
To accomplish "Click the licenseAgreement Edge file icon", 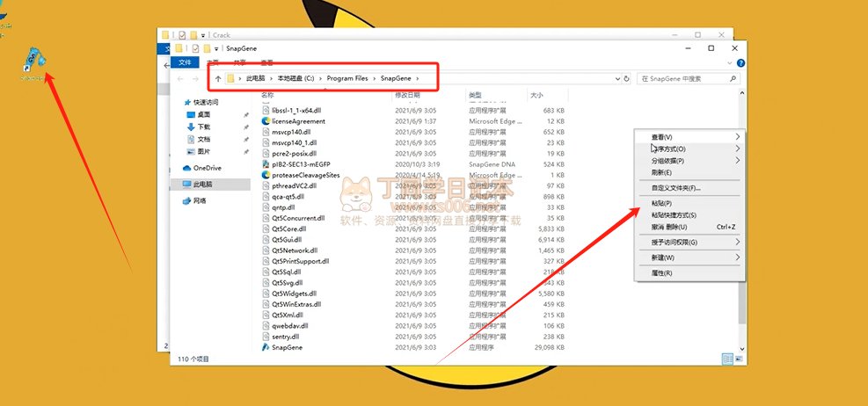I will [x=266, y=121].
